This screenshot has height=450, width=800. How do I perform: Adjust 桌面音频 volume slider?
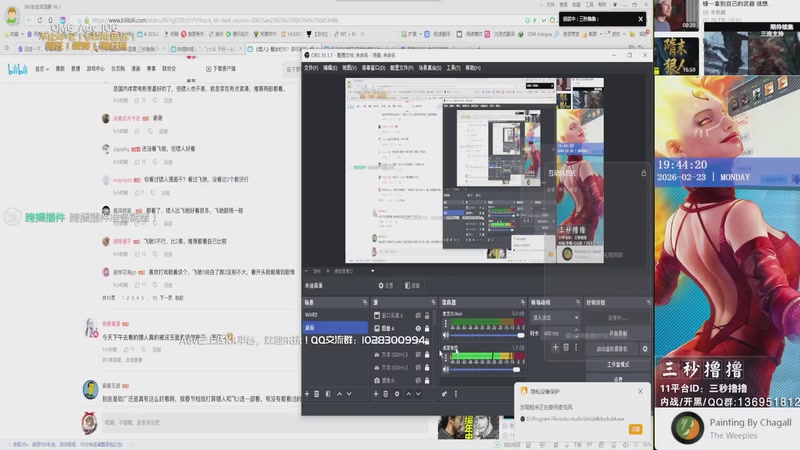(486, 369)
